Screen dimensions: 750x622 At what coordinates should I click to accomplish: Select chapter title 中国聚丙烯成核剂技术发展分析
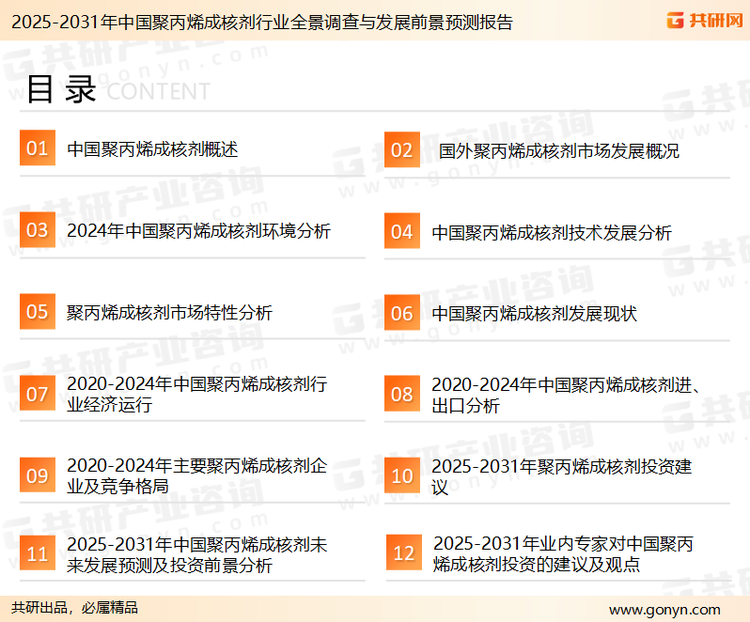coord(551,233)
